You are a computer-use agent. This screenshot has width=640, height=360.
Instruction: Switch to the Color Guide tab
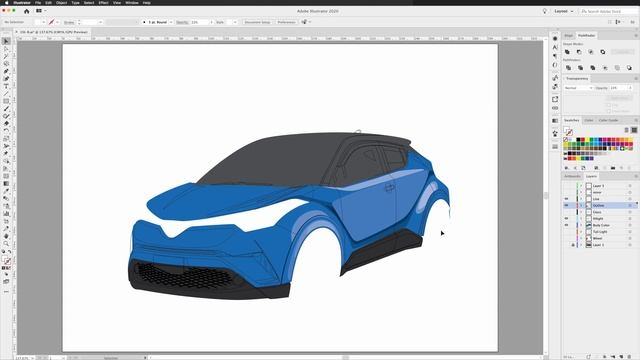click(608, 120)
